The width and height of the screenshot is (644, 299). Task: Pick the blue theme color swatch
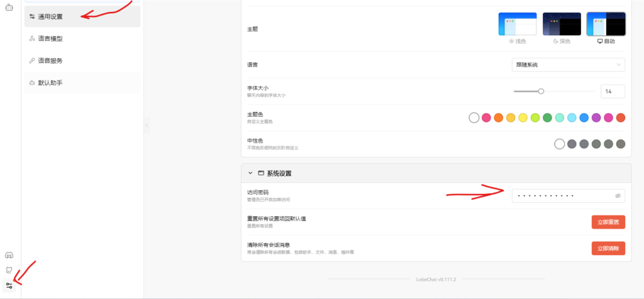click(584, 117)
